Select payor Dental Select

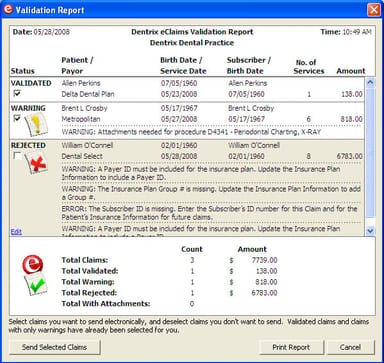[x=82, y=156]
